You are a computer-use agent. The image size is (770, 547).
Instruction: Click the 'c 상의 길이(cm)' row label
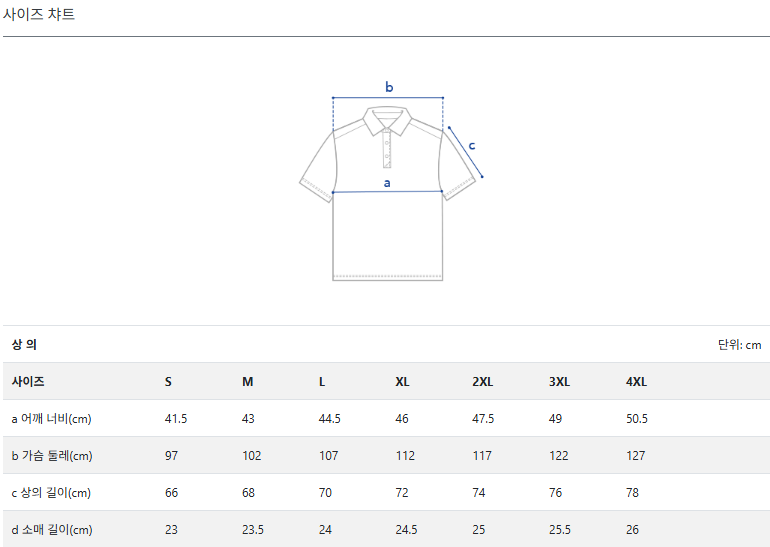pos(51,493)
